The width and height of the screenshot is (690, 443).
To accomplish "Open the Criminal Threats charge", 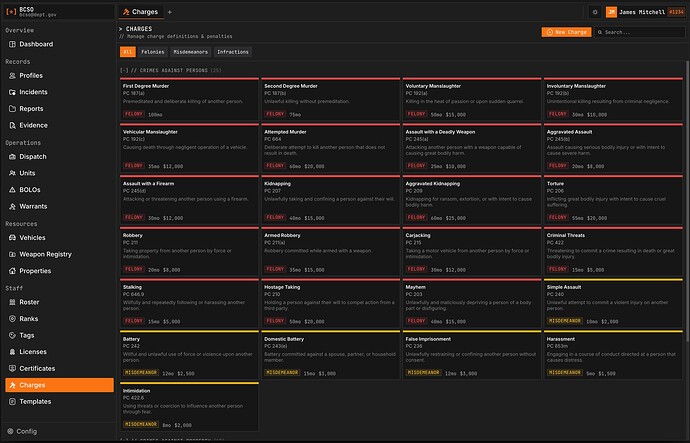I will click(x=613, y=252).
